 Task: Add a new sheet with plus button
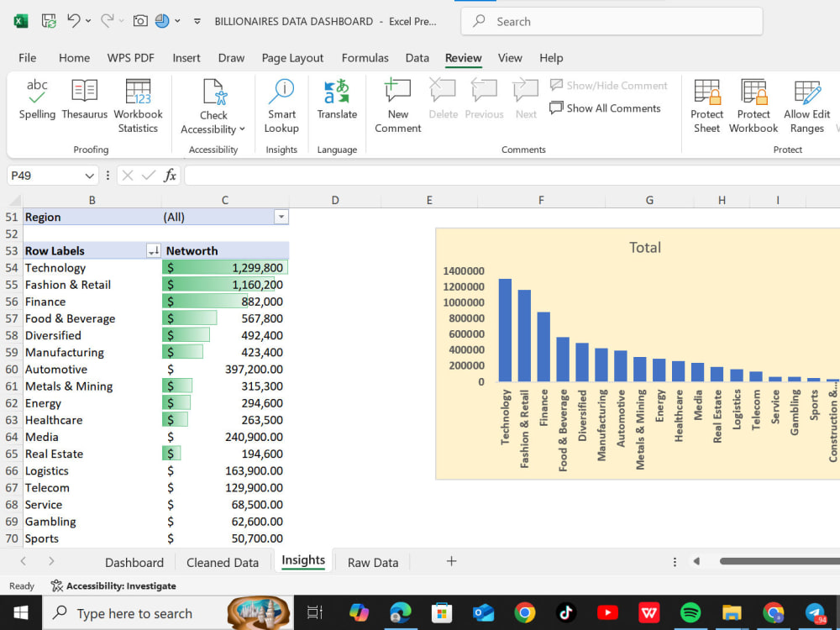(452, 561)
